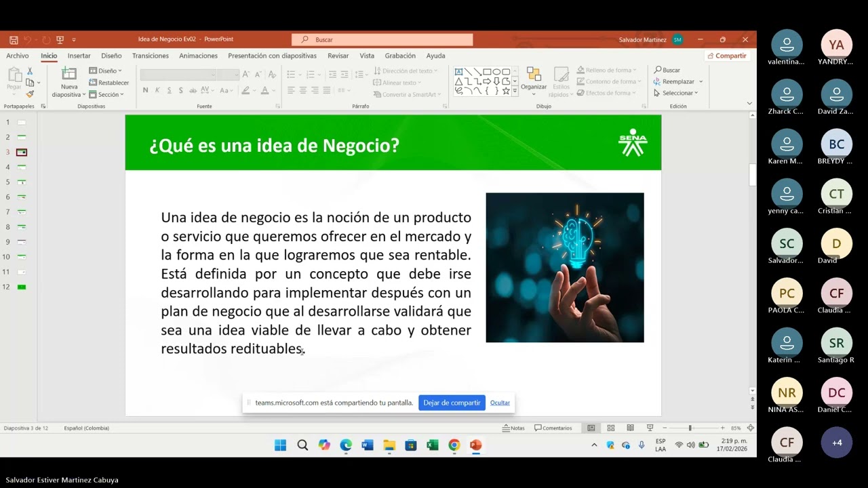The width and height of the screenshot is (868, 488).
Task: Center text in Párrafo group
Action: 303,90
